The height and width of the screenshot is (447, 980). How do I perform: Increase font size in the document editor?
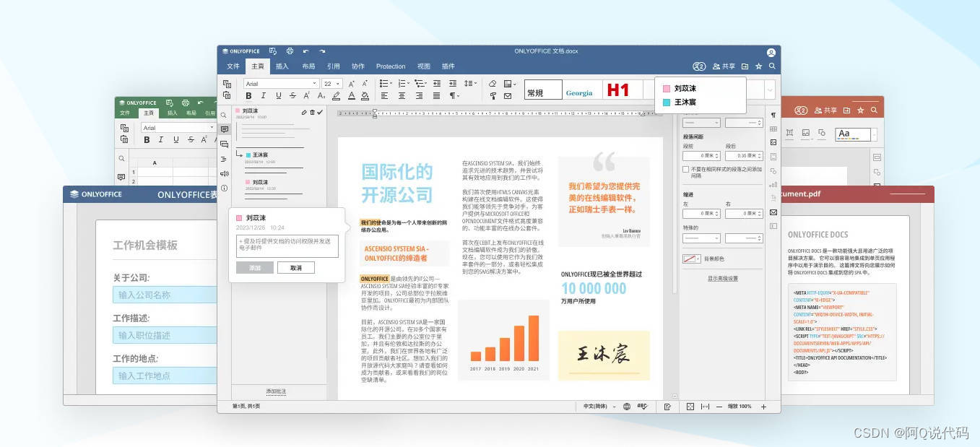pos(351,84)
